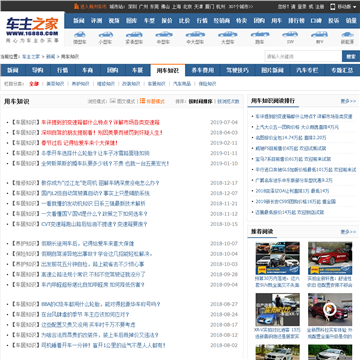Open the 销量 top navigation item
360x360 pixels.
[351, 21]
